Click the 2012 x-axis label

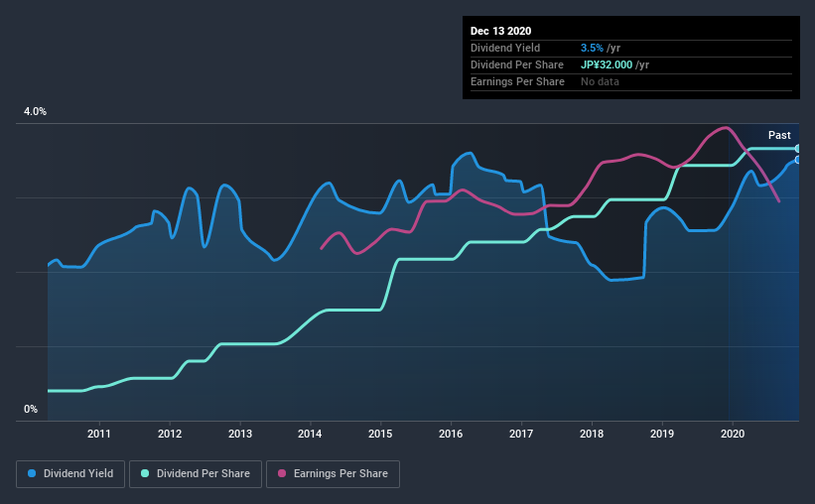tap(170, 434)
